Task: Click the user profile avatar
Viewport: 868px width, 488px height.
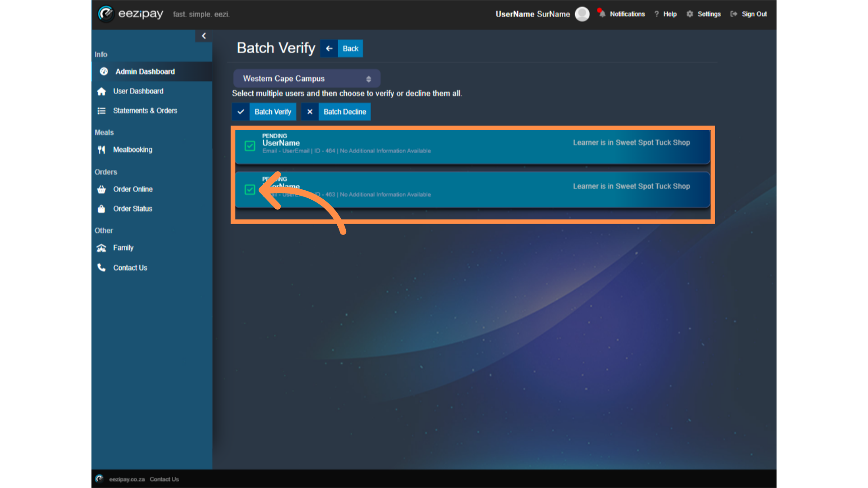Action: [582, 14]
